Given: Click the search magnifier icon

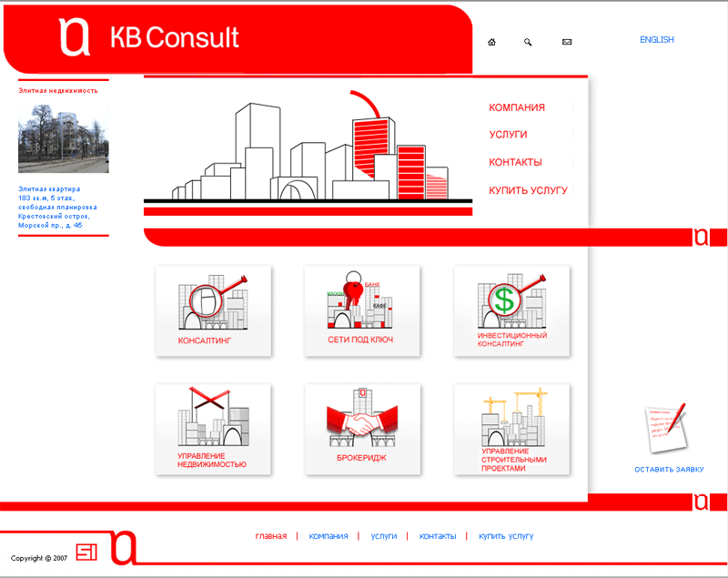Looking at the screenshot, I should (528, 42).
